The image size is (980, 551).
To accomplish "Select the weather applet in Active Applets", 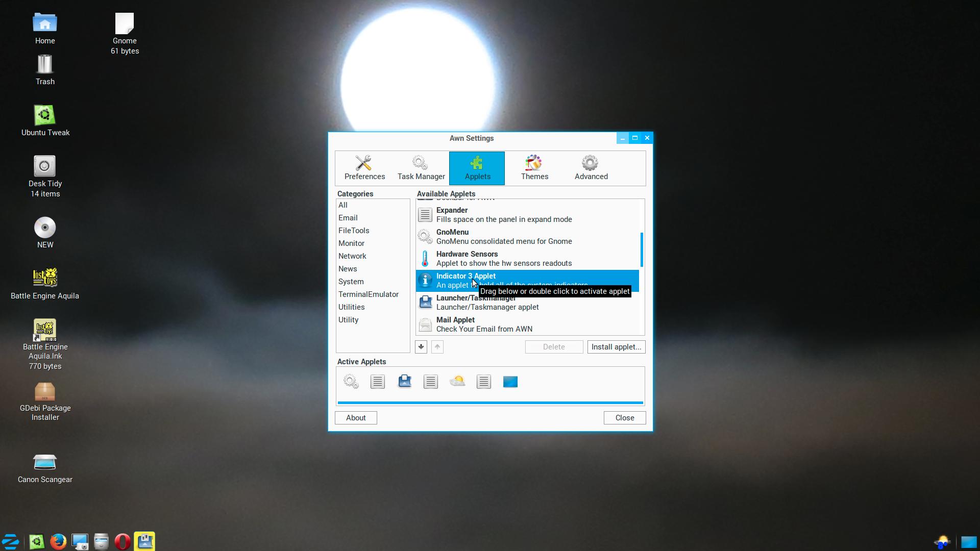I will pos(457,382).
